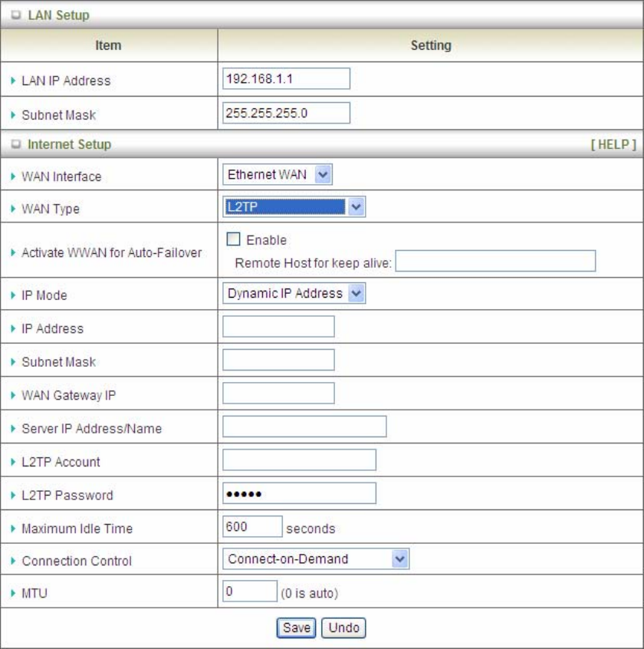This screenshot has width=644, height=649.
Task: Collapse the LAN Setup section icon
Action: pos(17,15)
